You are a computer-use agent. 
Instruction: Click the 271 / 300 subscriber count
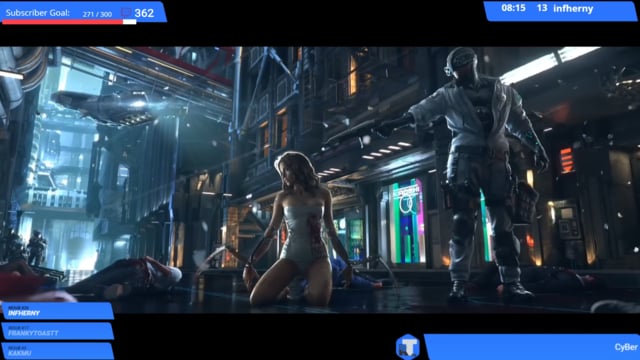pyautogui.click(x=97, y=14)
